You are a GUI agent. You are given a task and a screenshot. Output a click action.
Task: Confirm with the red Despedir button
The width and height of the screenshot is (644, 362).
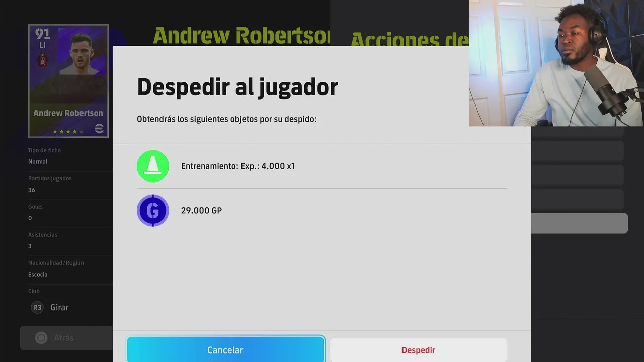pyautogui.click(x=418, y=350)
